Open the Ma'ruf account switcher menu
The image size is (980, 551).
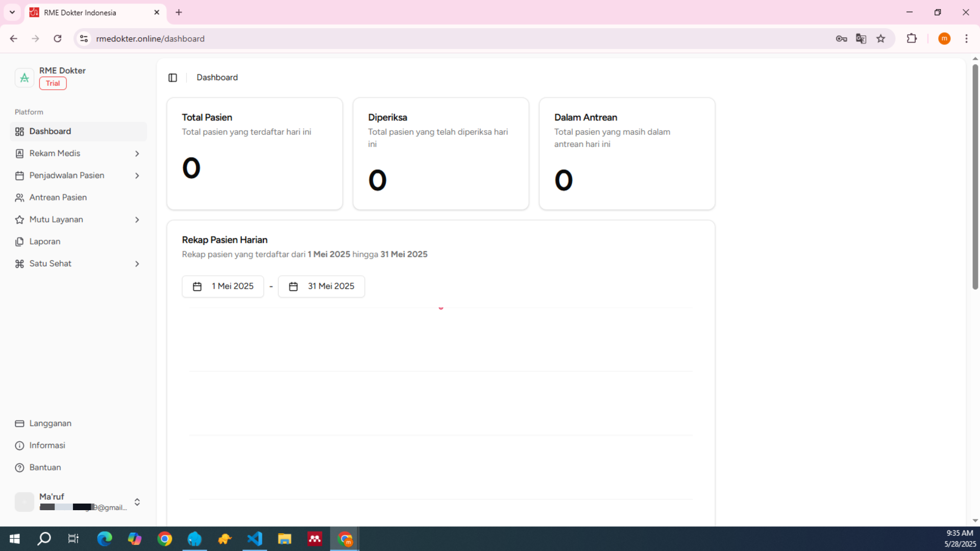tap(137, 502)
